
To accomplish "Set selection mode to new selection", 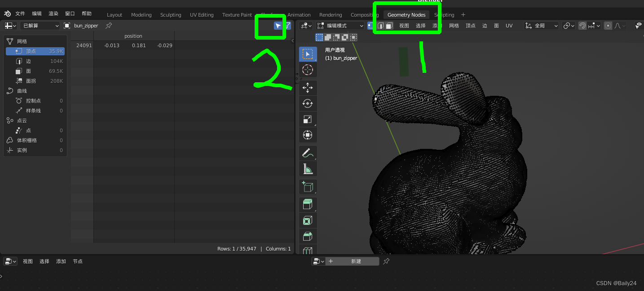I will coord(319,37).
